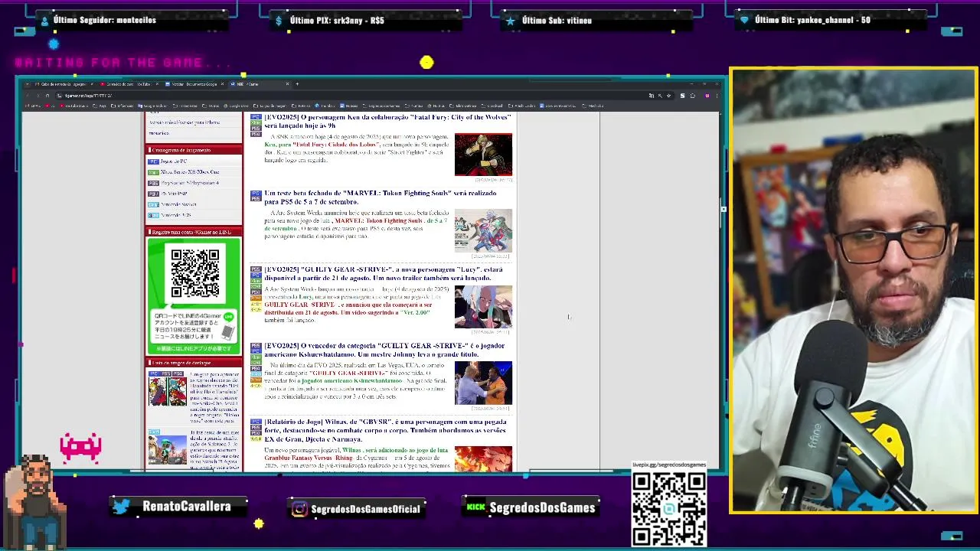Click the subscriber star icon in top bar
Image resolution: width=980 pixels, height=551 pixels.
(510, 21)
